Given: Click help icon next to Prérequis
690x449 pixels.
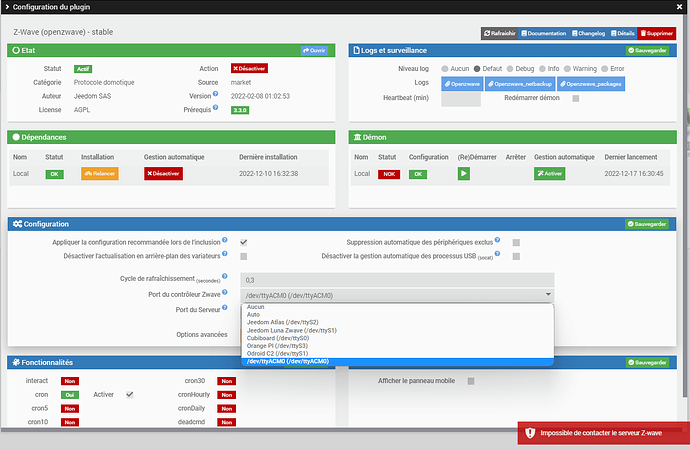Looking at the screenshot, I should click(216, 107).
